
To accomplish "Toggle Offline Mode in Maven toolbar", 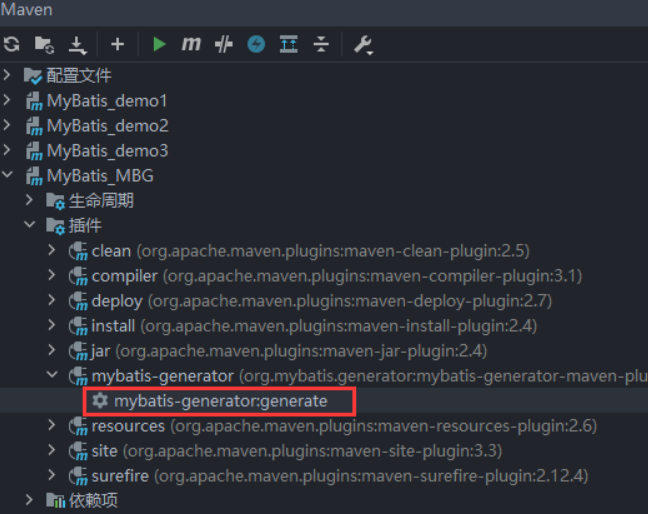I will (224, 44).
